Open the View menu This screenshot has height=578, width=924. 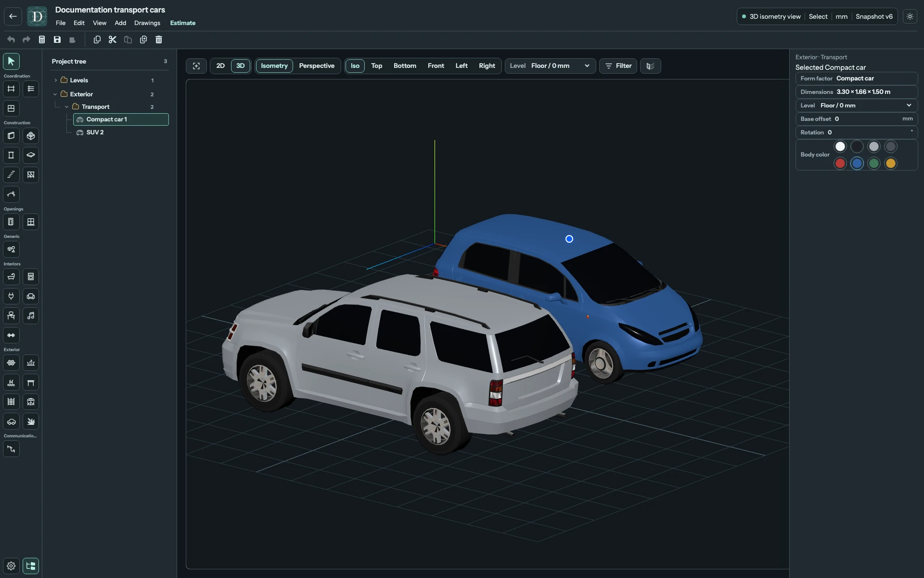click(100, 23)
